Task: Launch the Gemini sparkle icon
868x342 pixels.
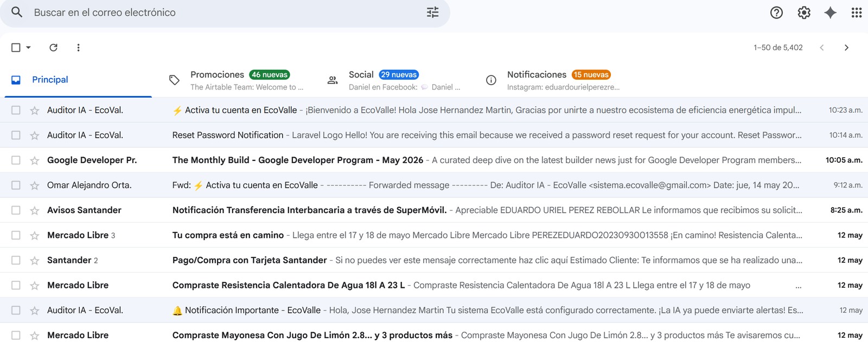Action: [x=830, y=12]
